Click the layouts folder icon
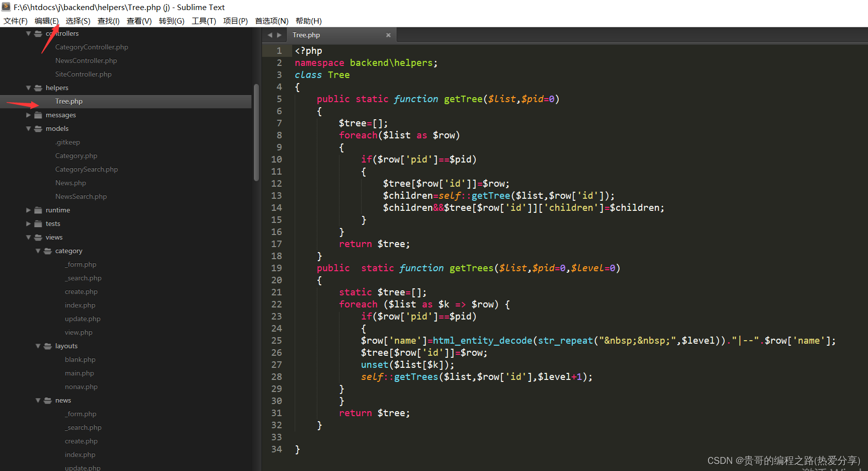This screenshot has height=471, width=868. (48, 346)
